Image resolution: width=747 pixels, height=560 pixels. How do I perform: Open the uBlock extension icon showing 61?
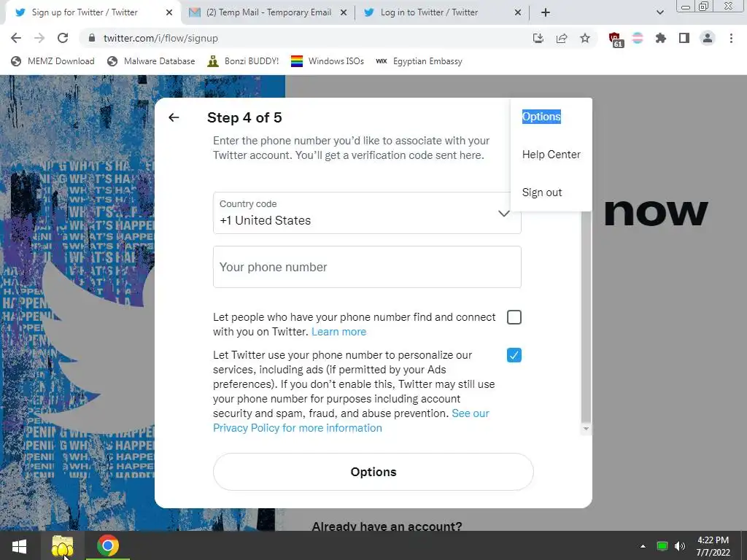pyautogui.click(x=616, y=39)
